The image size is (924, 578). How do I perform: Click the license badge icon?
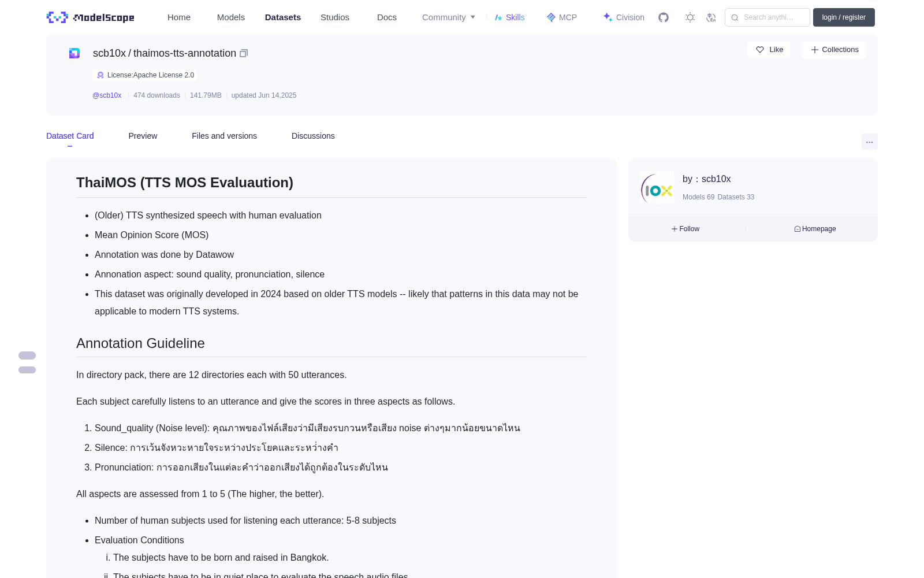coord(100,75)
